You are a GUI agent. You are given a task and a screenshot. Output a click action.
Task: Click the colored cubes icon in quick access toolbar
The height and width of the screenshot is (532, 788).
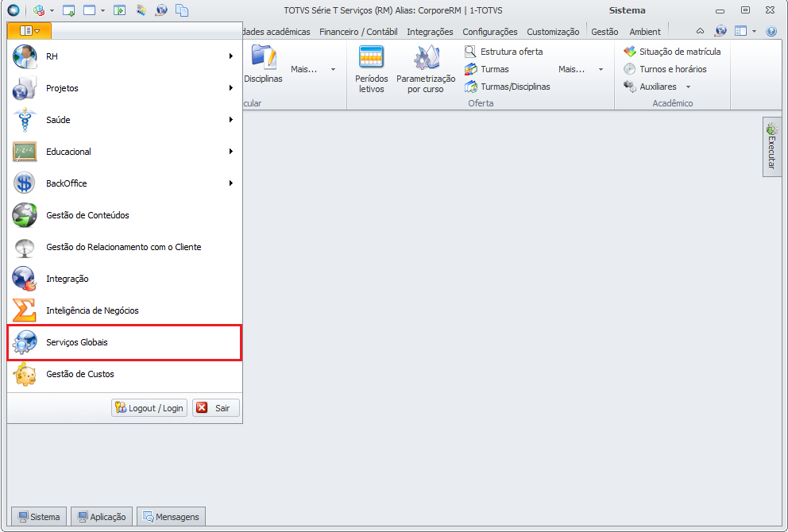coord(39,10)
